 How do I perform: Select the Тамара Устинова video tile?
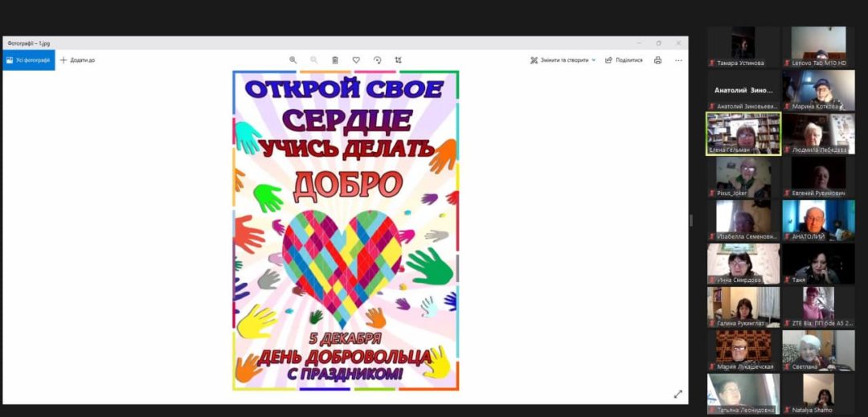(743, 46)
